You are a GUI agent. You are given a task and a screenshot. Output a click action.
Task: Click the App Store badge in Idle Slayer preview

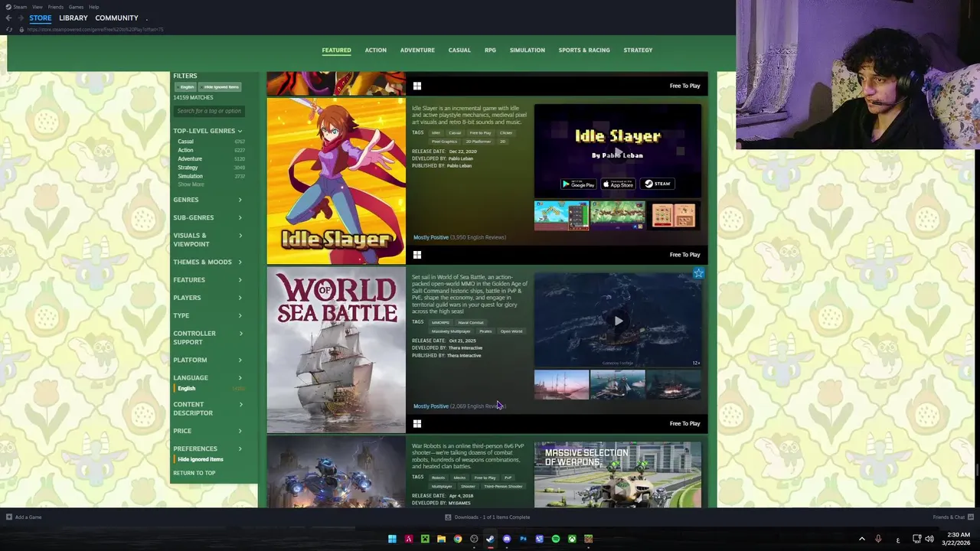tap(618, 184)
